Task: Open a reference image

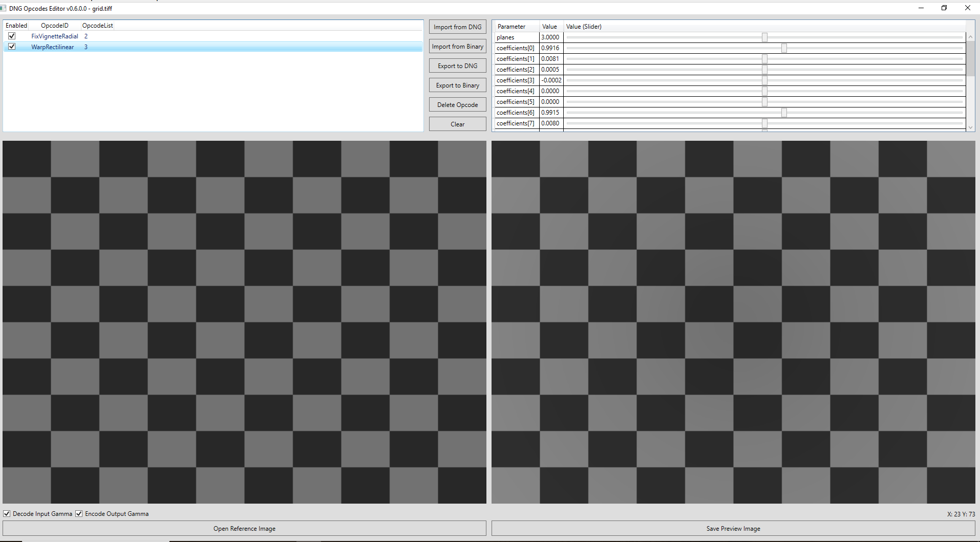Action: (x=244, y=529)
